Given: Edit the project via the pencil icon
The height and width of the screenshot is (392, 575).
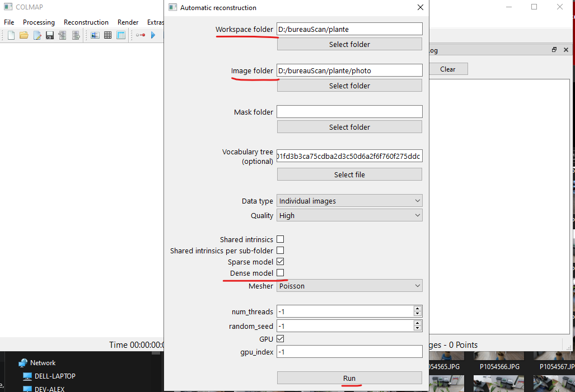Looking at the screenshot, I should tap(36, 35).
